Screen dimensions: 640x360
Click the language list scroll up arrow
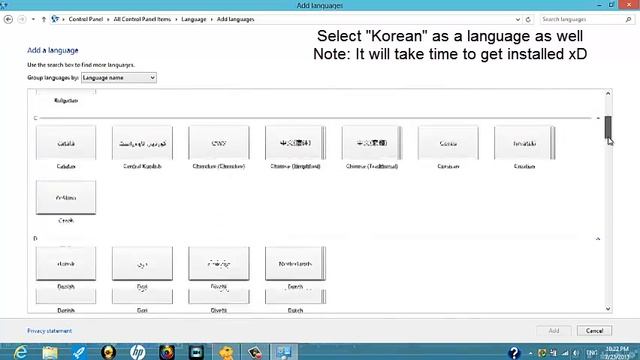click(x=608, y=93)
